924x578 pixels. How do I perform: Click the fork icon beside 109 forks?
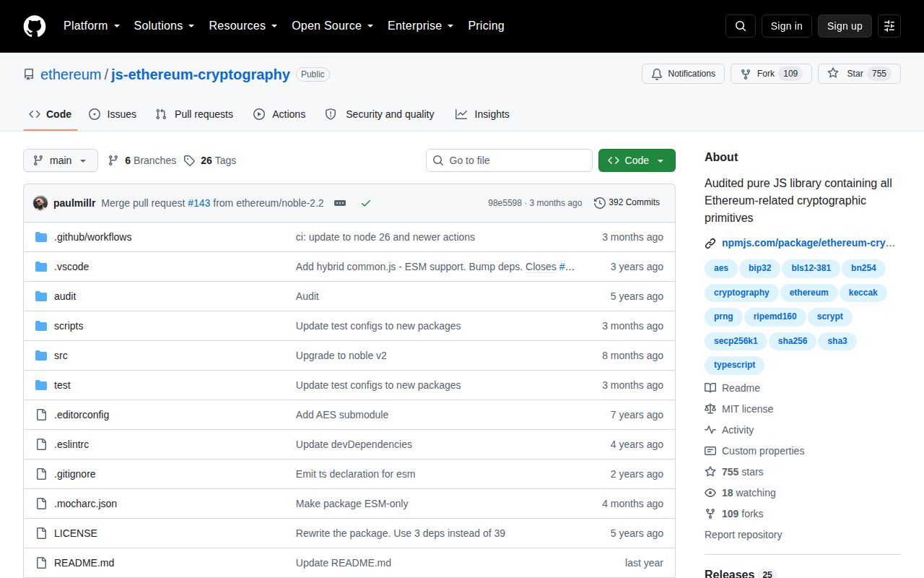[710, 514]
